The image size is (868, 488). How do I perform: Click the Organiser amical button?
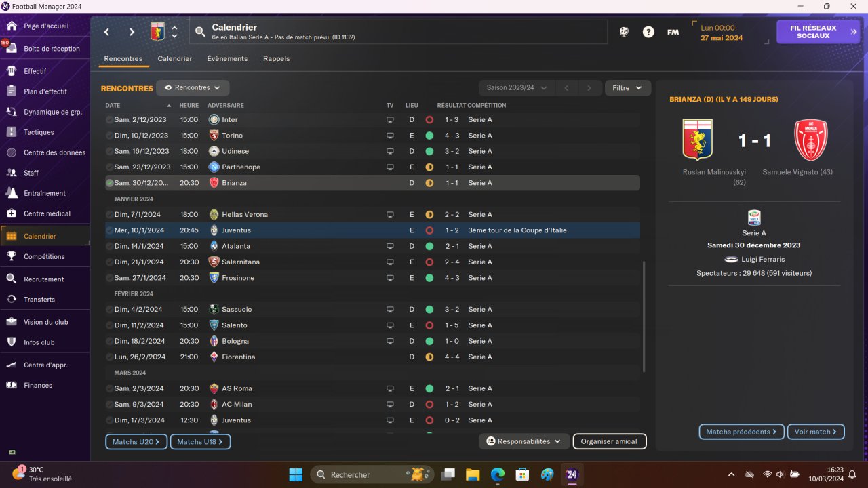click(x=609, y=441)
